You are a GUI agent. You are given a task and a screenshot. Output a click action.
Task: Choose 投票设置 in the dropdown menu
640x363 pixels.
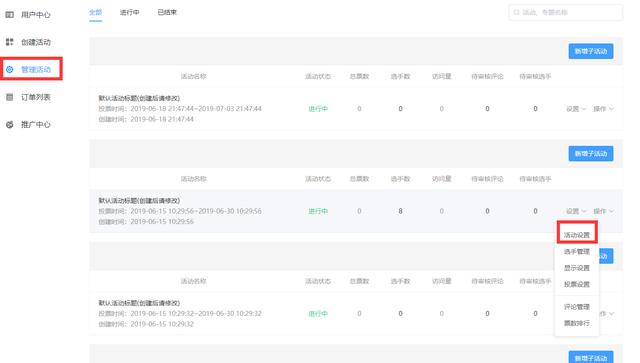click(x=577, y=284)
